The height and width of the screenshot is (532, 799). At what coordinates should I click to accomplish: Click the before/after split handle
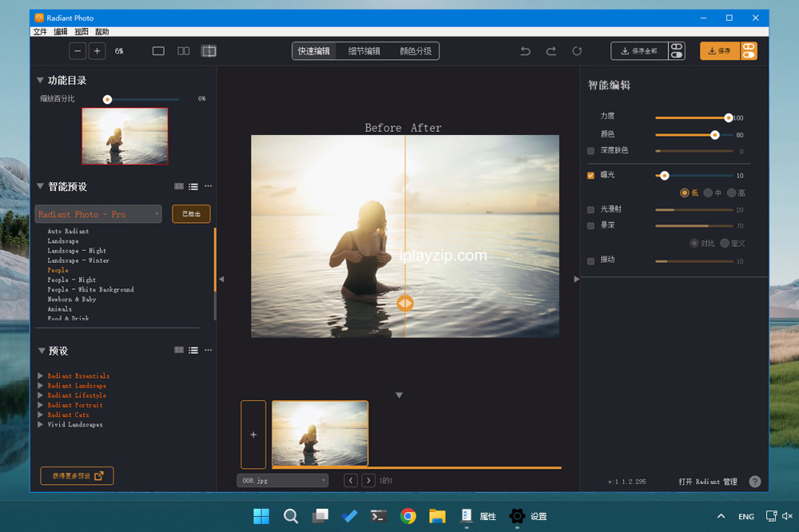[x=405, y=304]
